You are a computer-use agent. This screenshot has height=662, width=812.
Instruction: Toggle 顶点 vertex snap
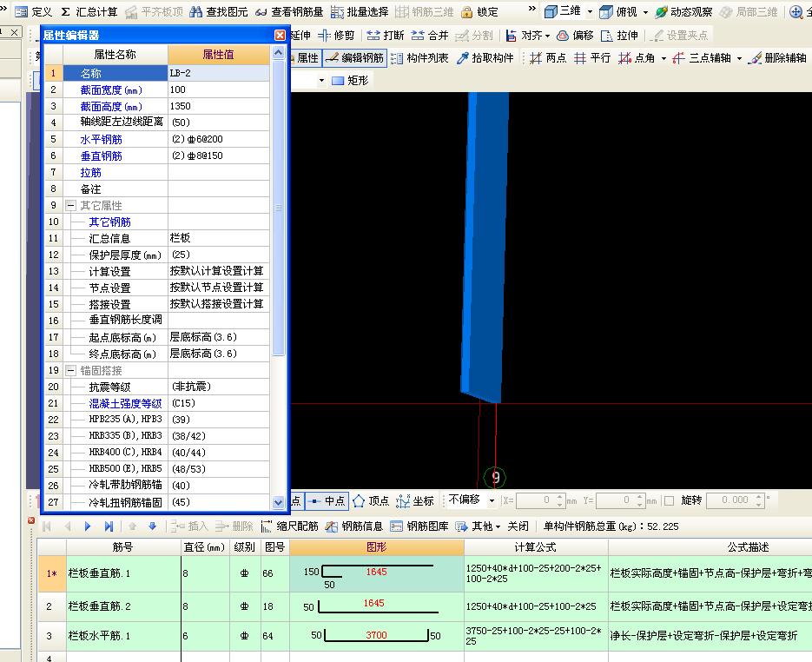click(372, 501)
